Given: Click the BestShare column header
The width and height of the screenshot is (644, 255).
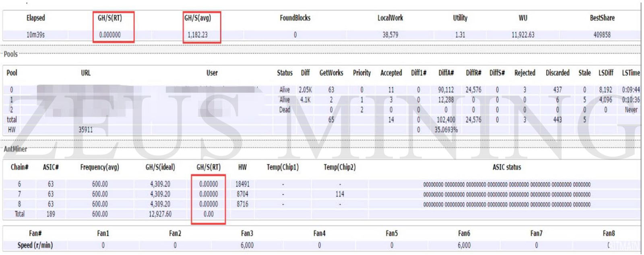Looking at the screenshot, I should (602, 18).
